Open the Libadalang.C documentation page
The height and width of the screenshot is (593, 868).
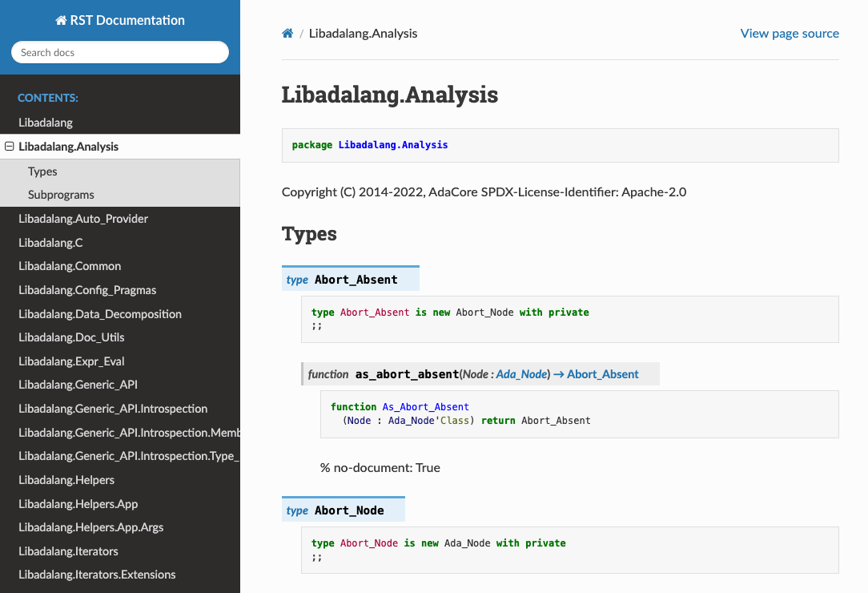tap(51, 242)
